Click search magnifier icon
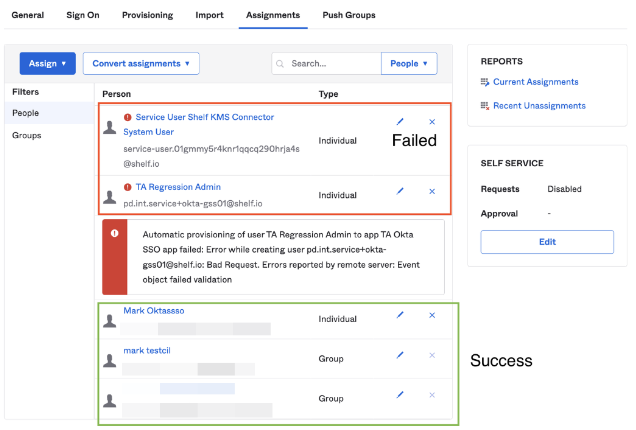 (280, 64)
